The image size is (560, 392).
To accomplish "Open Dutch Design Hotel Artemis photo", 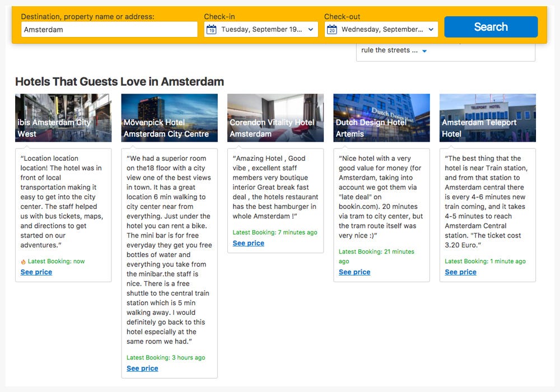I will point(381,118).
